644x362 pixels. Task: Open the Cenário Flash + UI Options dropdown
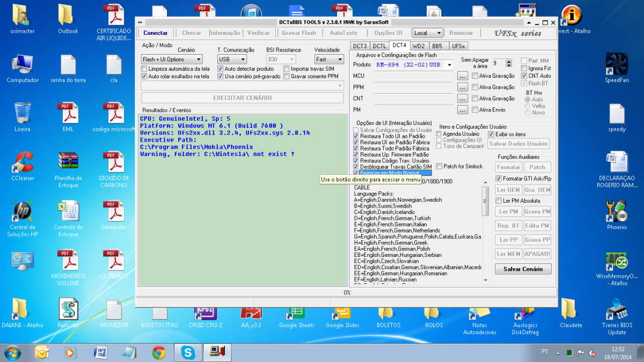click(172, 60)
